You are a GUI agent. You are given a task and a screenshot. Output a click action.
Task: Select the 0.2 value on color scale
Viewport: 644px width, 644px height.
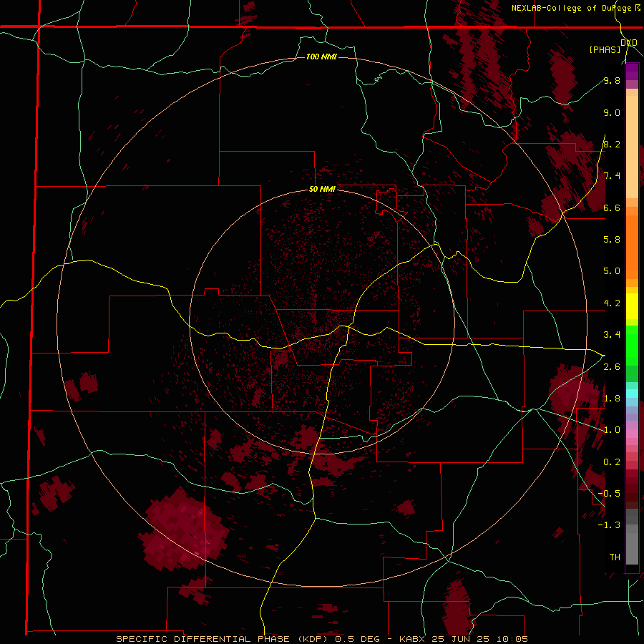[x=612, y=462]
